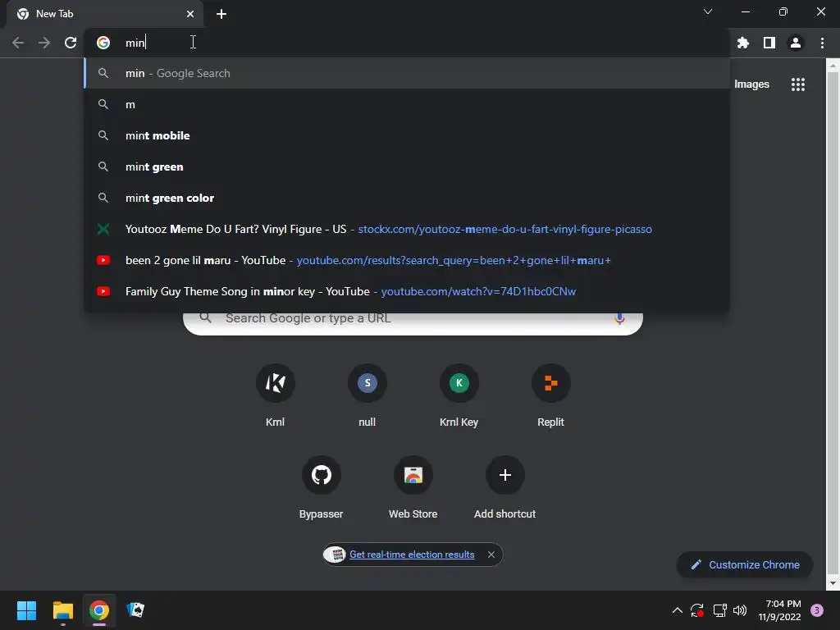
Task: Go forward using the forward arrow
Action: (x=44, y=43)
